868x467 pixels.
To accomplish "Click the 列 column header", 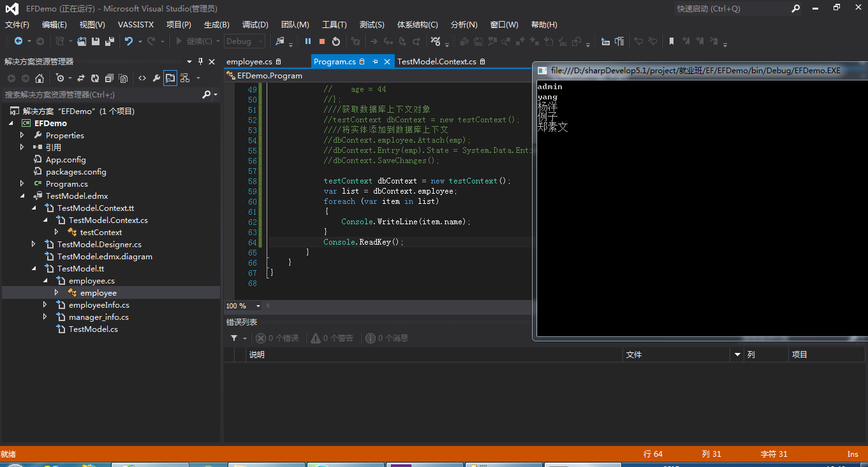I will [x=766, y=354].
